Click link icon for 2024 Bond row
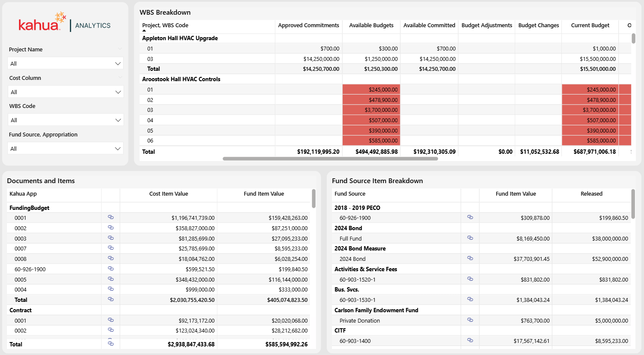This screenshot has height=355, width=644. pyautogui.click(x=470, y=258)
